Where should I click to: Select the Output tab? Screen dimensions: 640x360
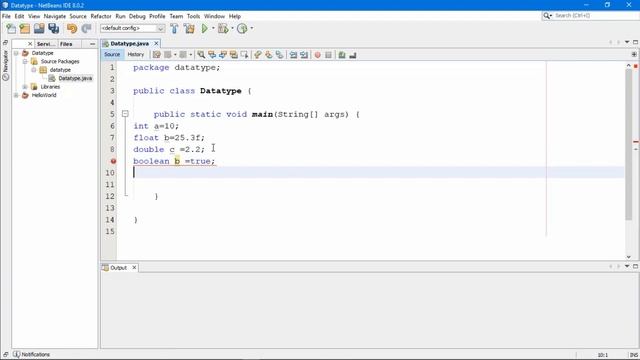(118, 268)
